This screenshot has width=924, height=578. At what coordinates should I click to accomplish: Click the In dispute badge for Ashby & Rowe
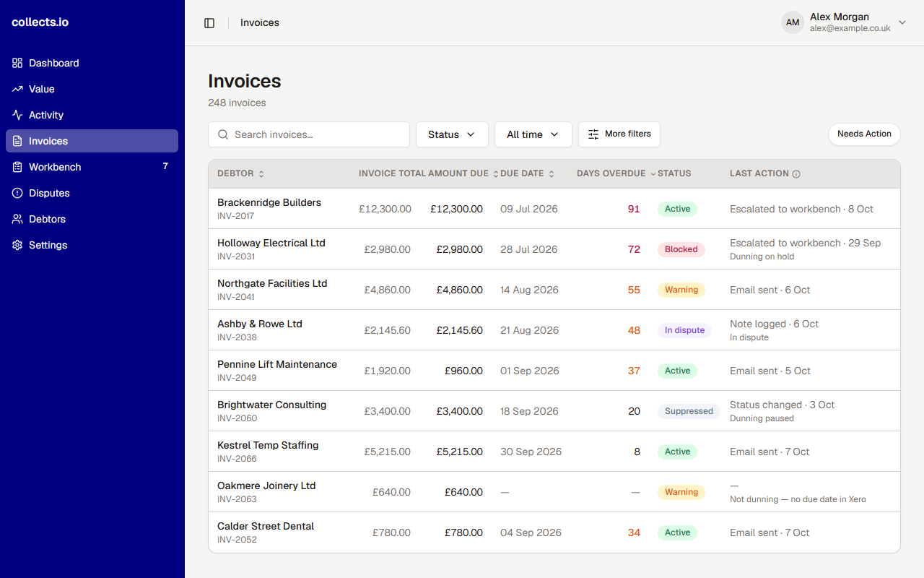click(684, 330)
